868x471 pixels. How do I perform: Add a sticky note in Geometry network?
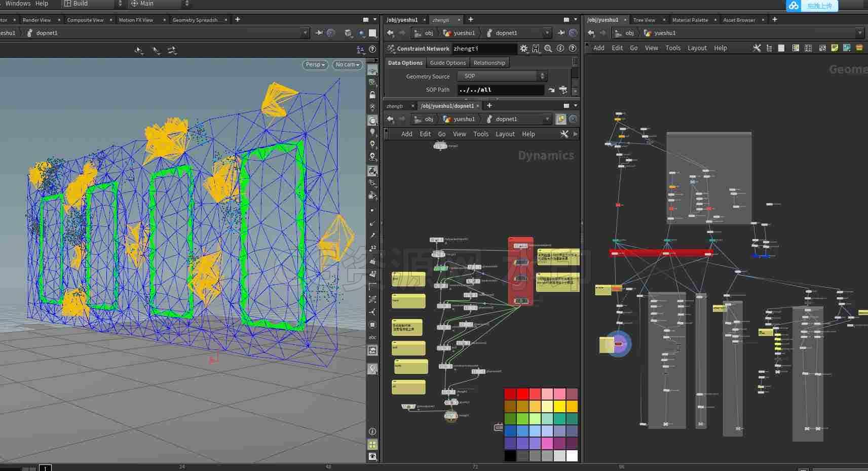coord(835,48)
